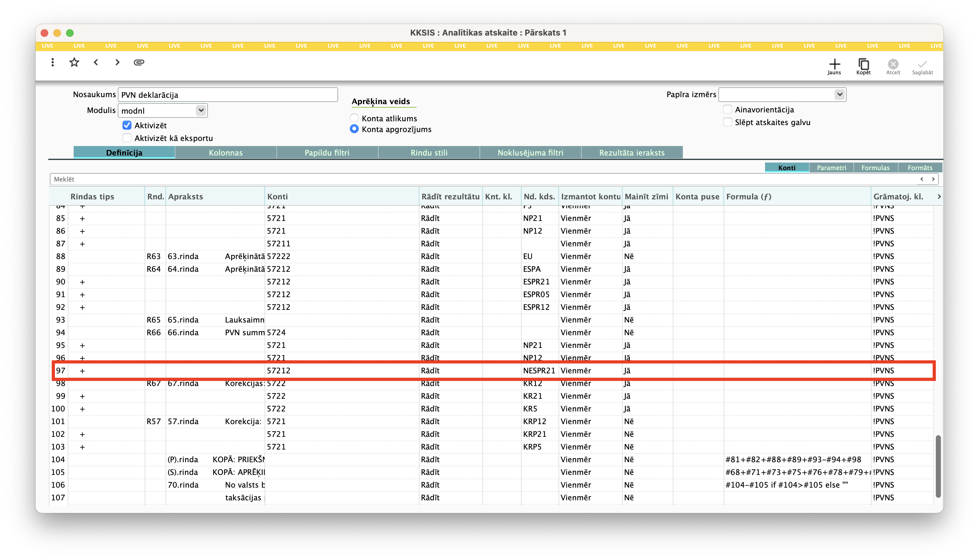Select Konta atlikums radio button

pos(354,118)
